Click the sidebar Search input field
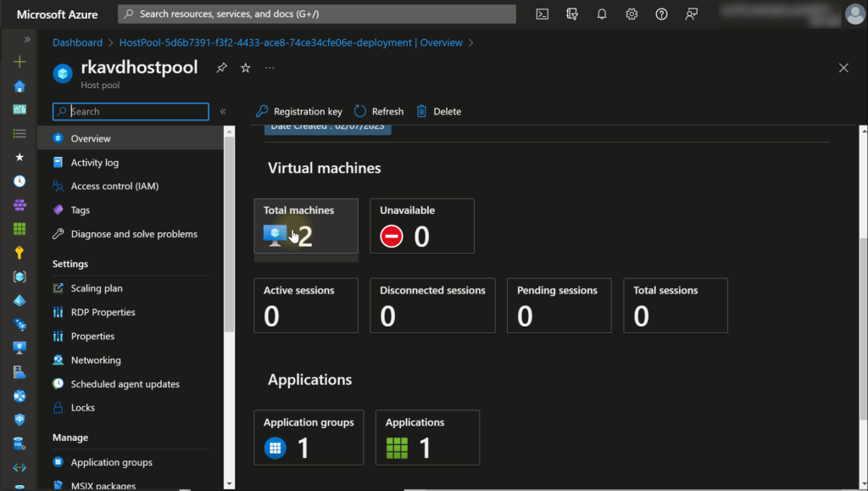The height and width of the screenshot is (491, 868). [x=136, y=111]
